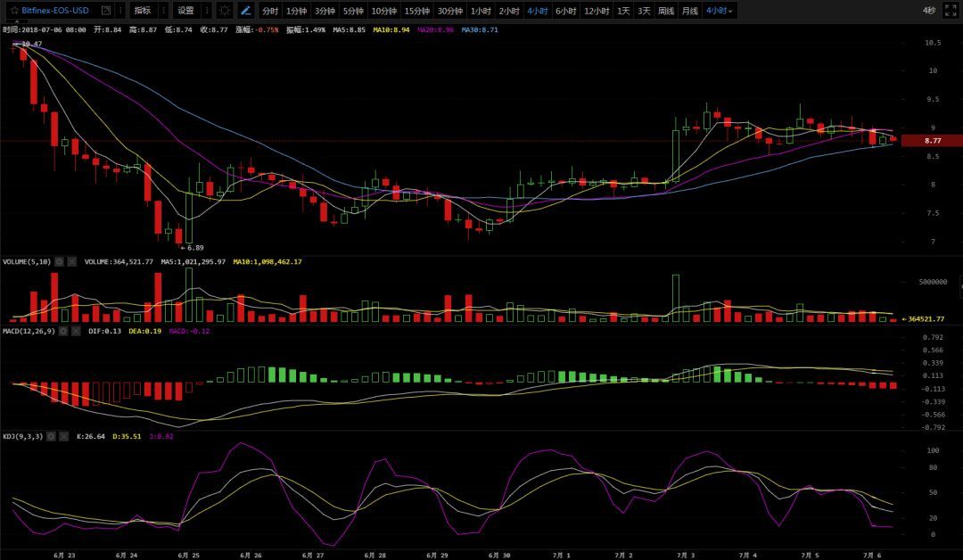The width and height of the screenshot is (963, 560).
Task: Click the MA10:8.94 legend label
Action: coord(391,29)
